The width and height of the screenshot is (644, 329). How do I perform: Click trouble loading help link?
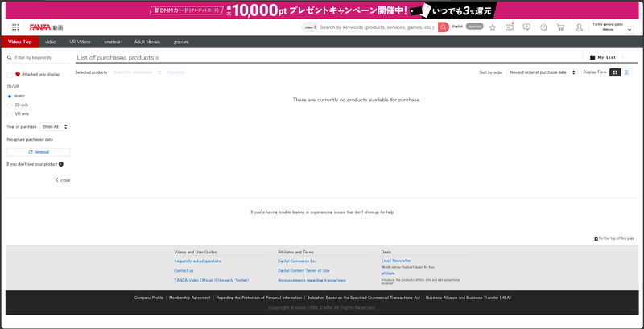point(322,212)
